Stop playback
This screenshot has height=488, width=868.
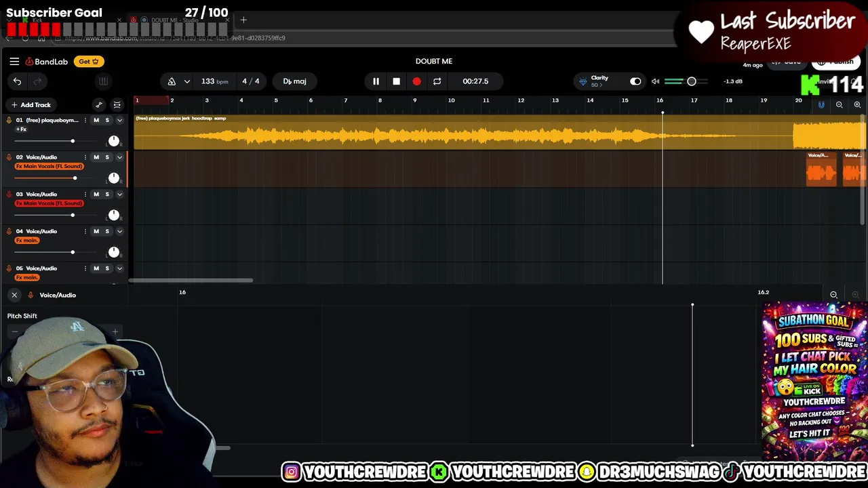[396, 81]
